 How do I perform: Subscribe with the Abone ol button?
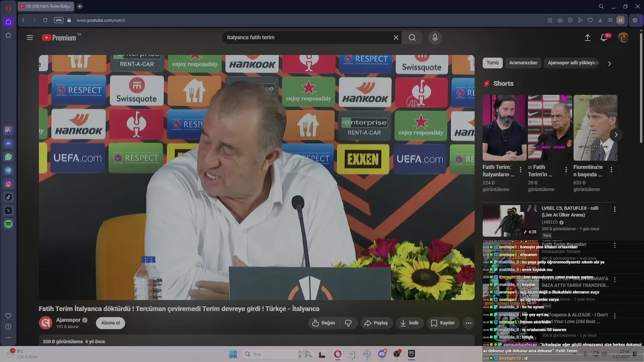pyautogui.click(x=111, y=323)
